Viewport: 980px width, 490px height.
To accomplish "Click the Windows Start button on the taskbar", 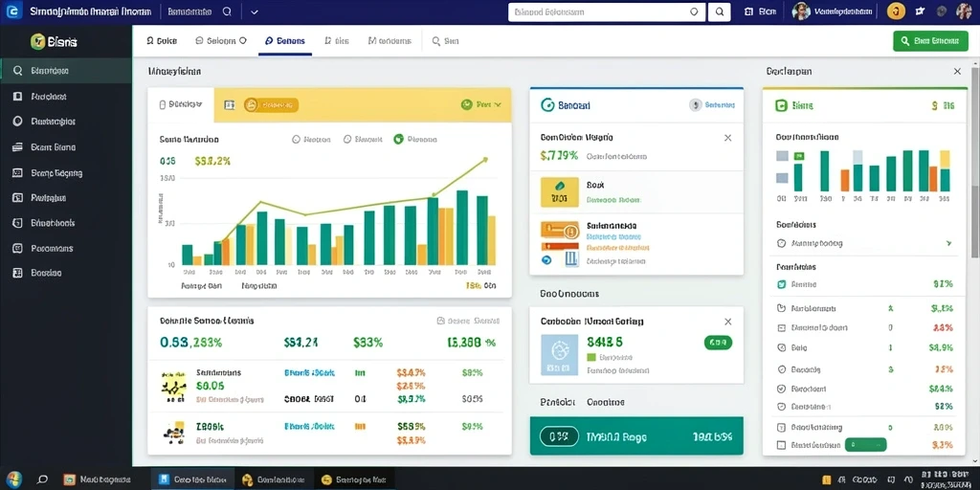I will coord(12,479).
